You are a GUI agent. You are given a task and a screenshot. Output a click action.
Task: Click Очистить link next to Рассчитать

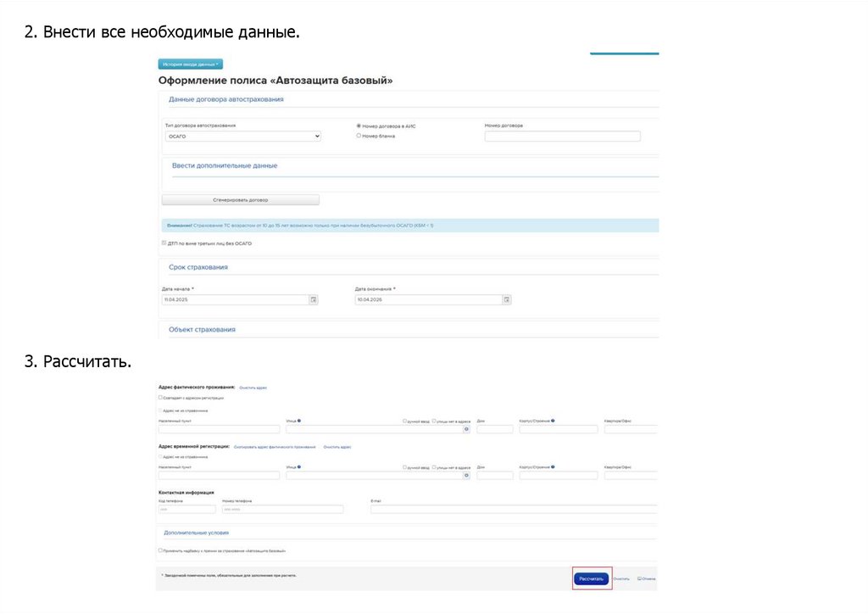[x=621, y=579]
